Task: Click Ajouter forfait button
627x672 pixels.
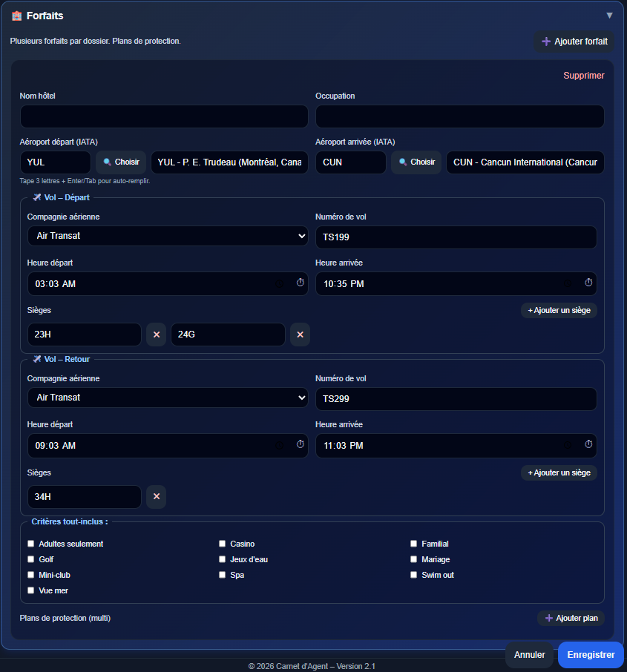Action: coord(574,42)
